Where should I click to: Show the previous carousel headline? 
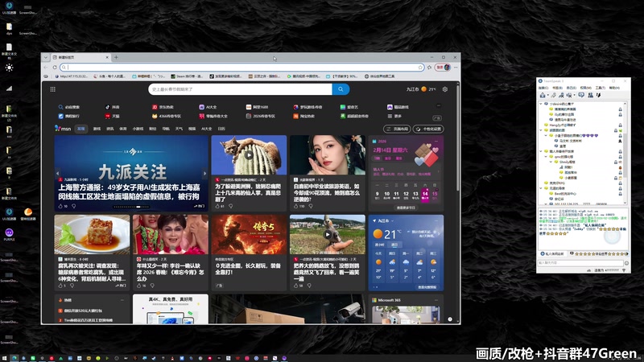tap(57, 174)
